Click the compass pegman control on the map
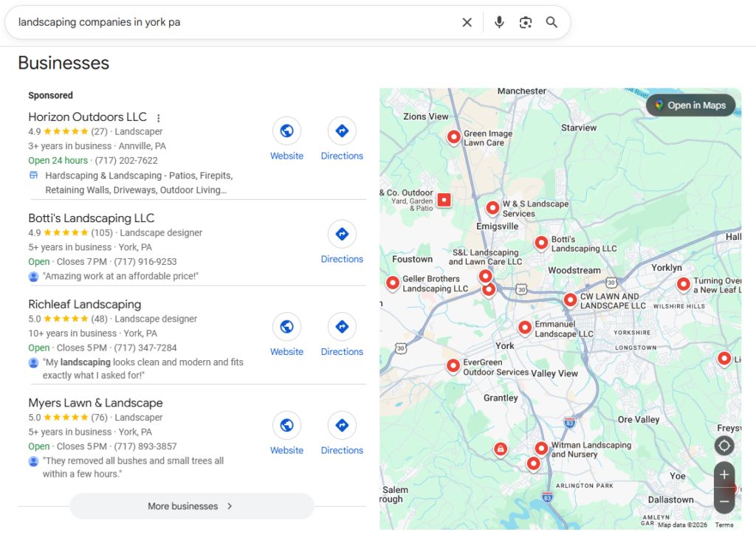Screen dimensions: 756x535 [x=724, y=446]
